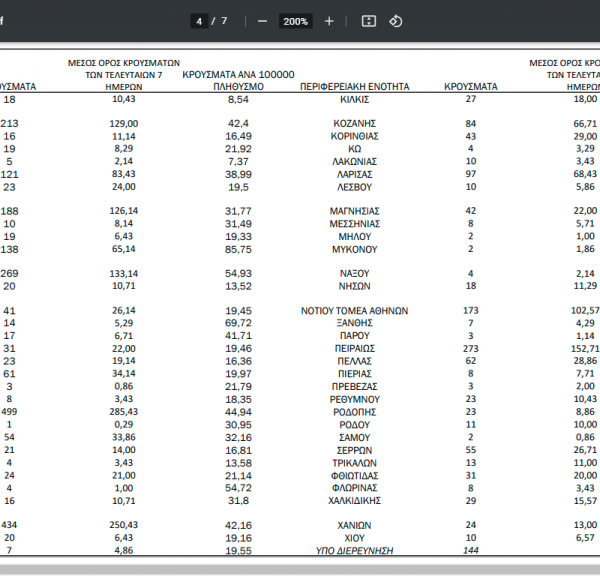This screenshot has height=576, width=600.
Task: Click the ΝΑΞΟΥ row name
Action: pyautogui.click(x=355, y=274)
